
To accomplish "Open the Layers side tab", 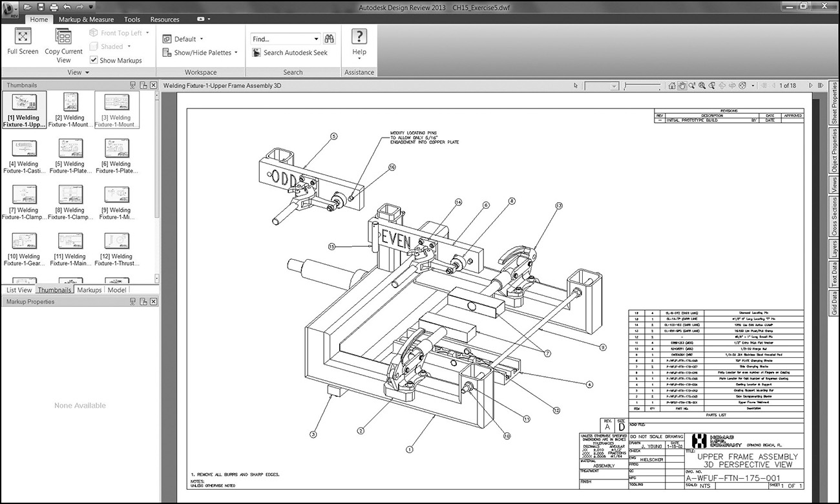I will 834,249.
